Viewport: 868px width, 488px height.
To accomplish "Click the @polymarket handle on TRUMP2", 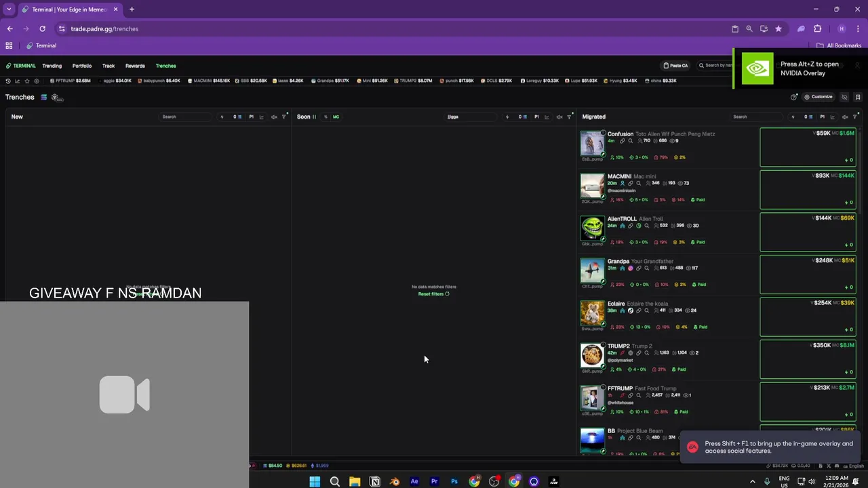I will coord(620,361).
